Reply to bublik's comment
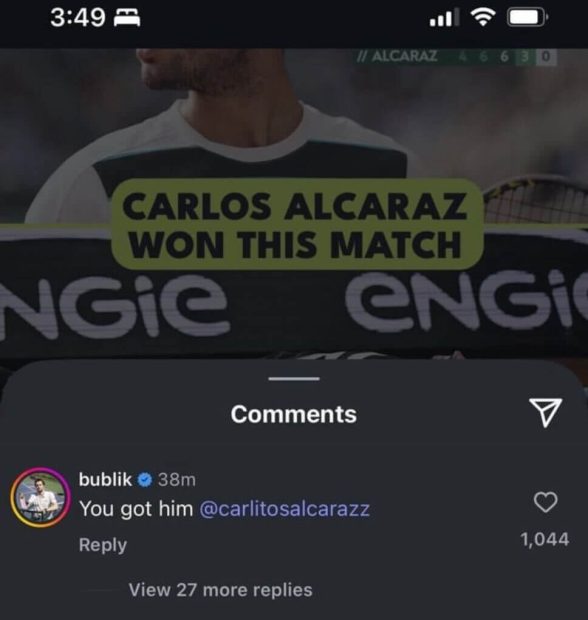Image resolution: width=588 pixels, height=620 pixels. pos(103,545)
